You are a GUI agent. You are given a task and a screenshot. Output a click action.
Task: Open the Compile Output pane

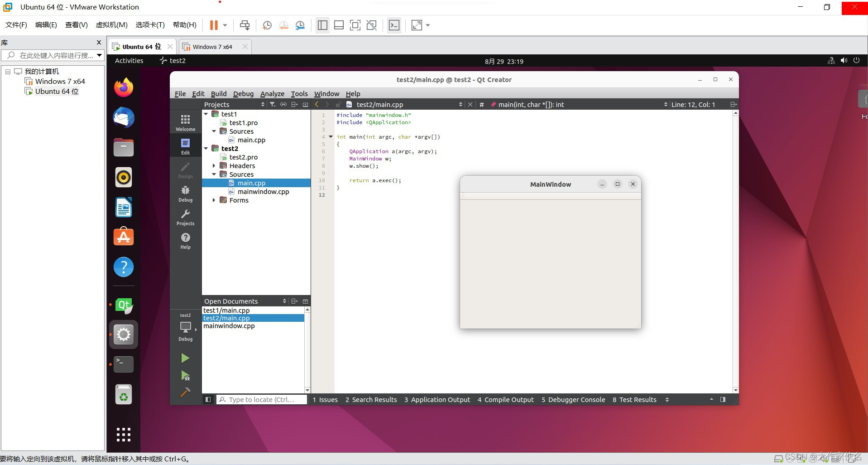click(x=505, y=400)
